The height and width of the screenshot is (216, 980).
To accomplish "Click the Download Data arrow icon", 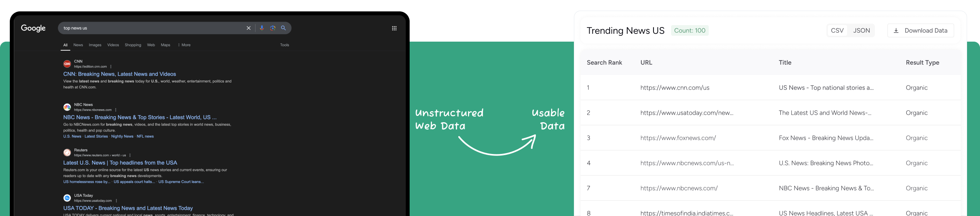I will [896, 31].
